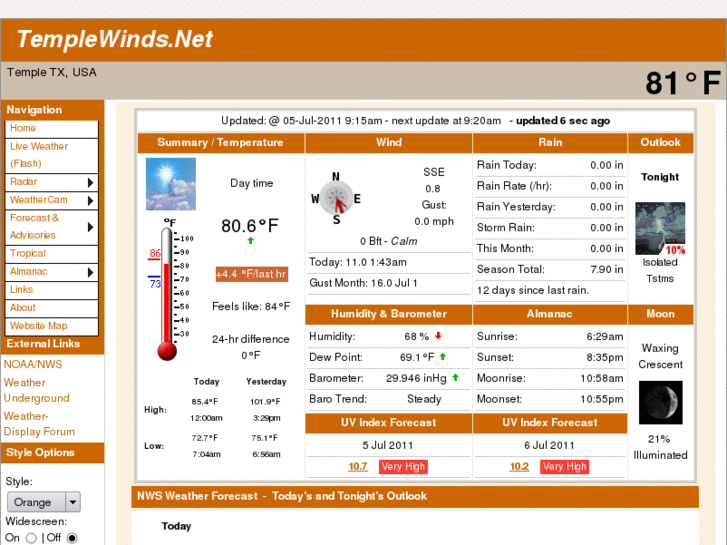Open the Links navigation item
The image size is (727, 545).
tap(51, 290)
